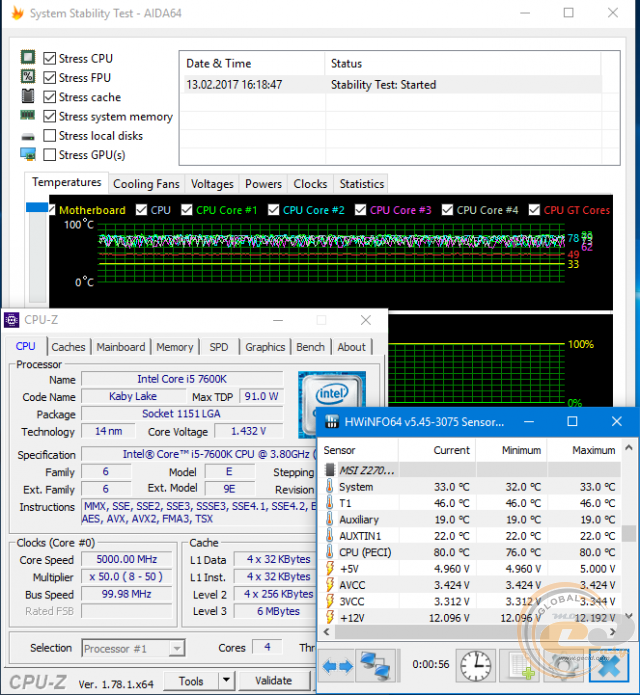Click the lightning bolt icon on the 3VCC row
Screen dimensions: 640x695
tap(329, 601)
